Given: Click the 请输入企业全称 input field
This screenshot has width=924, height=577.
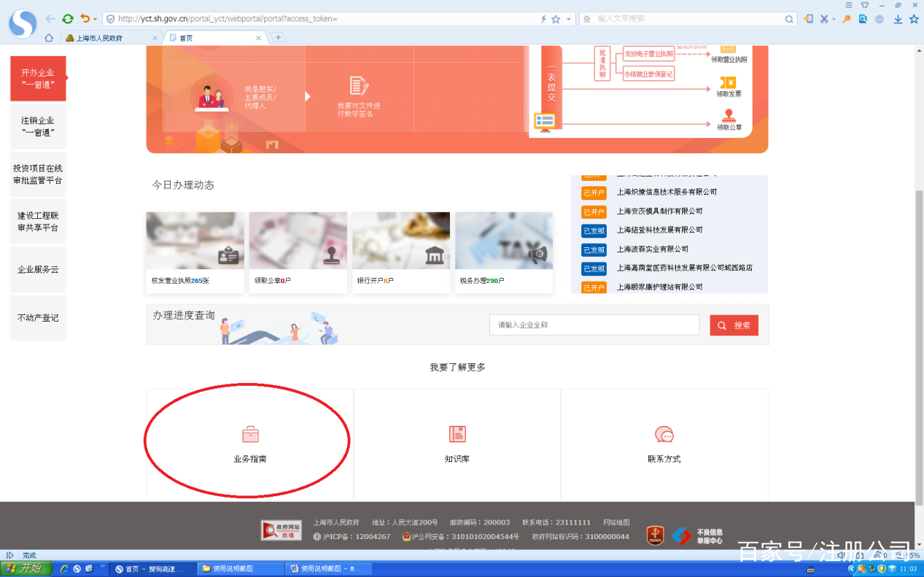Looking at the screenshot, I should (x=594, y=325).
